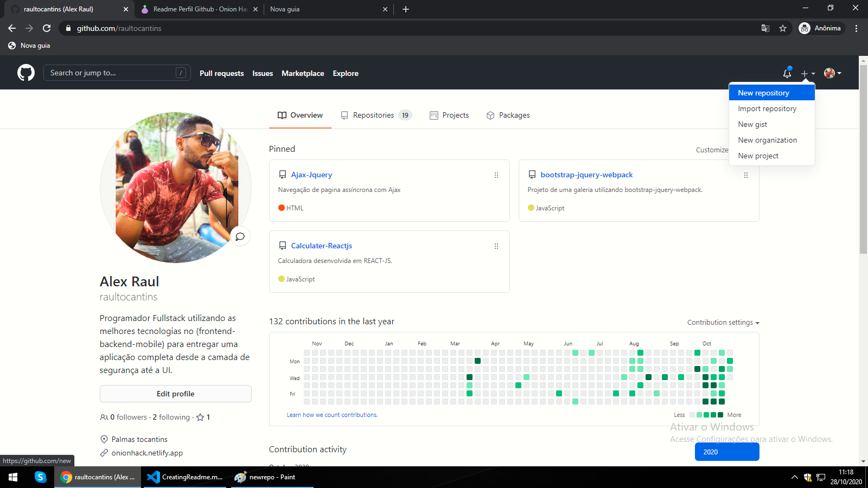
Task: Click the darkest green contribution square for Monday in March
Action: (x=477, y=361)
